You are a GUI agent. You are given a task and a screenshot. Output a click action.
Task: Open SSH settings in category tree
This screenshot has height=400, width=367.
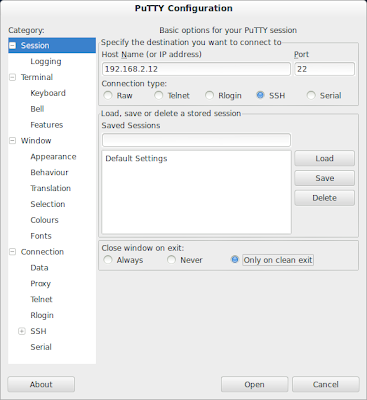point(38,331)
